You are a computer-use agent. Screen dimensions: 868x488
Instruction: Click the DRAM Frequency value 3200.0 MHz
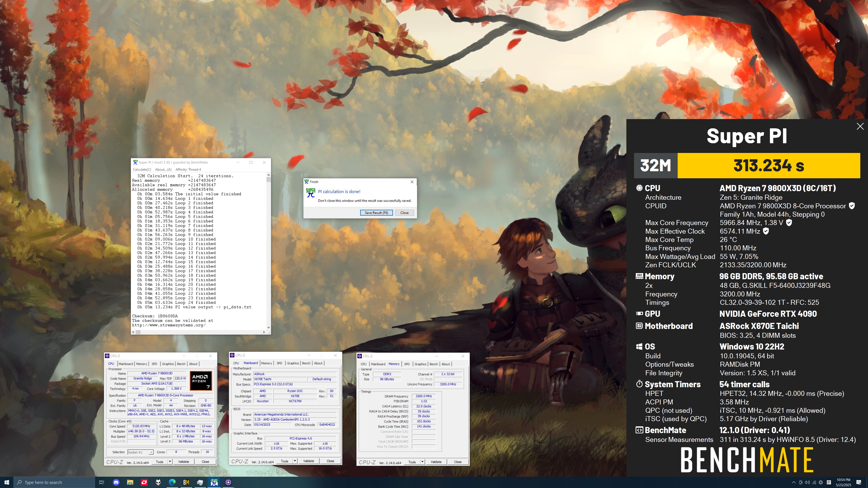point(424,396)
